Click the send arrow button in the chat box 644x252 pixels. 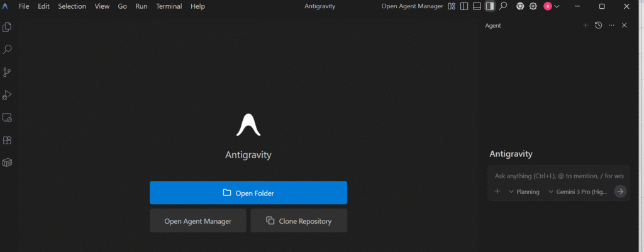(620, 192)
